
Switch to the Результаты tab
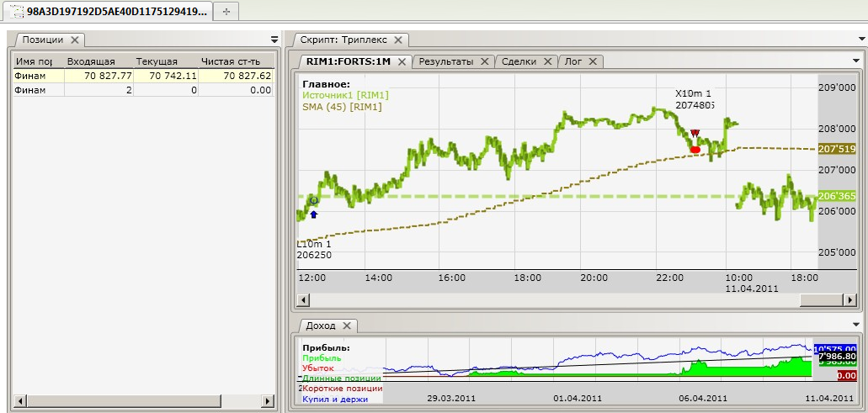[445, 61]
